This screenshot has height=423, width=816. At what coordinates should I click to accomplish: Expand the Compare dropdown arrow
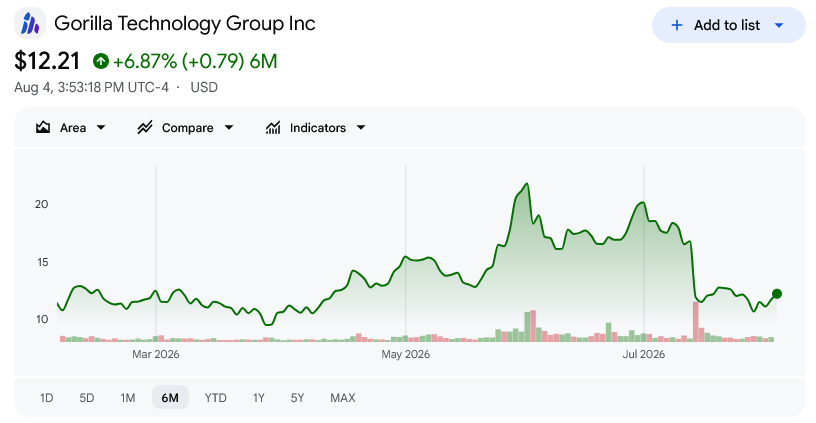(x=228, y=127)
